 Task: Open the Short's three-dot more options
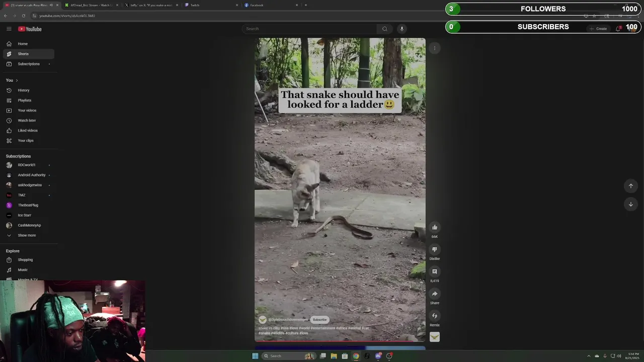[x=435, y=48]
